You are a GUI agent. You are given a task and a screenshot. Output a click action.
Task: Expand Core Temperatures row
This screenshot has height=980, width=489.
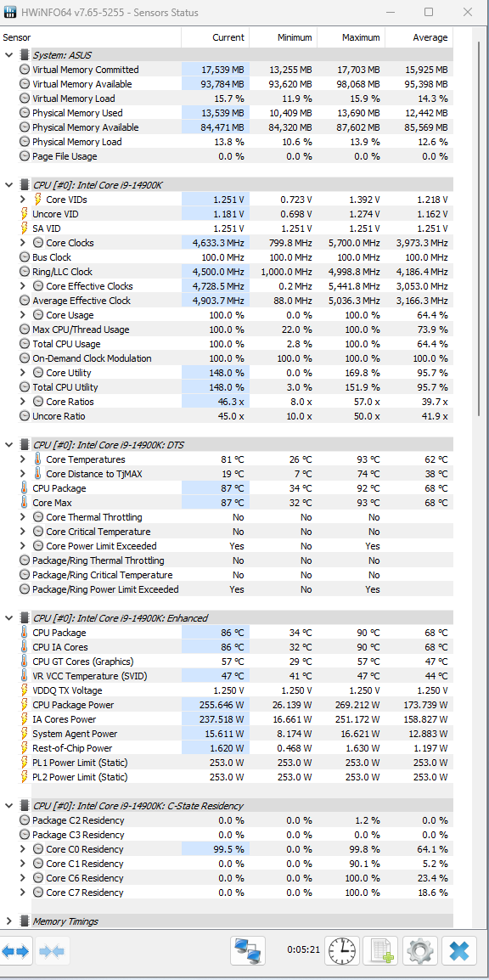pyautogui.click(x=22, y=459)
